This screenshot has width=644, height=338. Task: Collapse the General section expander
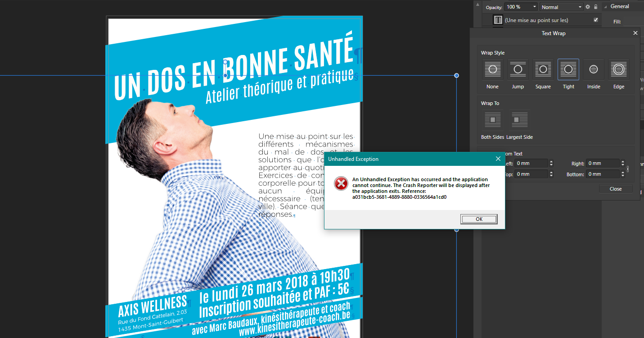tap(605, 6)
